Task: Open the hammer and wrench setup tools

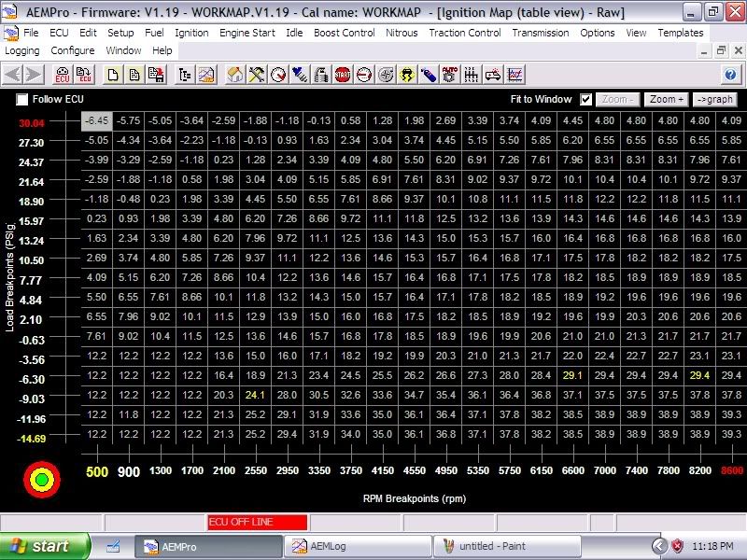Action: click(x=257, y=75)
